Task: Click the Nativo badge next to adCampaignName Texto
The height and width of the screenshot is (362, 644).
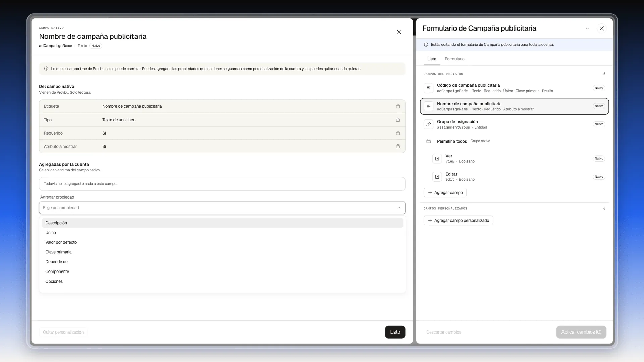Action: (x=96, y=46)
